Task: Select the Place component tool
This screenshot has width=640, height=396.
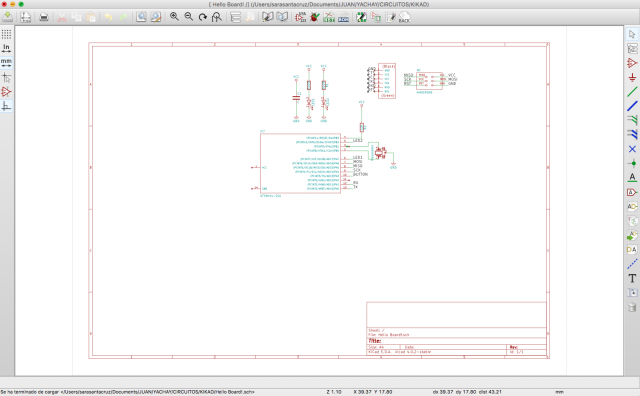Action: tap(632, 63)
